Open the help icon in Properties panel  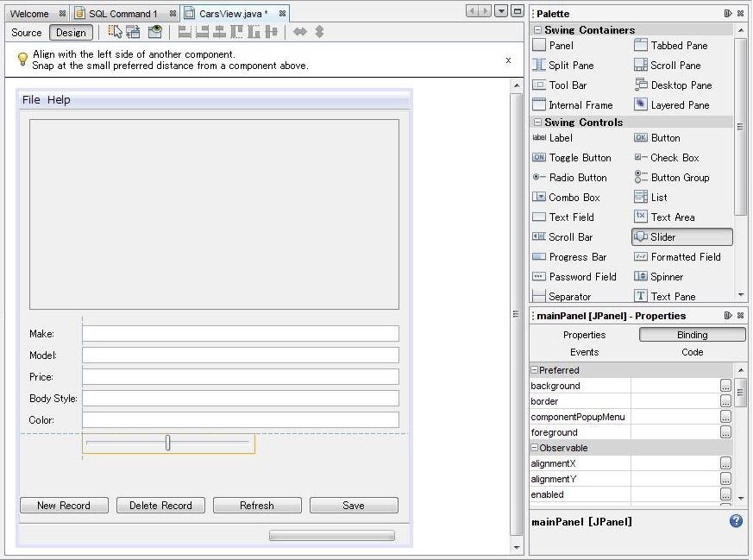click(736, 521)
